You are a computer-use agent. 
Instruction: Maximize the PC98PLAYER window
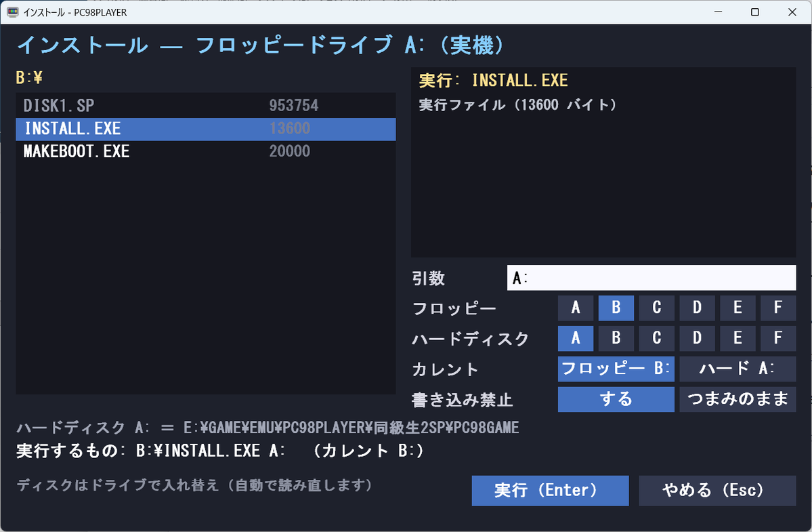[755, 12]
